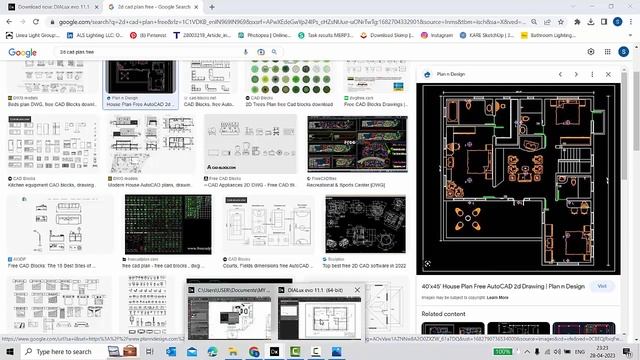Open more options in the preview panel
Image resolution: width=640 pixels, height=360 pixels.
click(x=592, y=74)
